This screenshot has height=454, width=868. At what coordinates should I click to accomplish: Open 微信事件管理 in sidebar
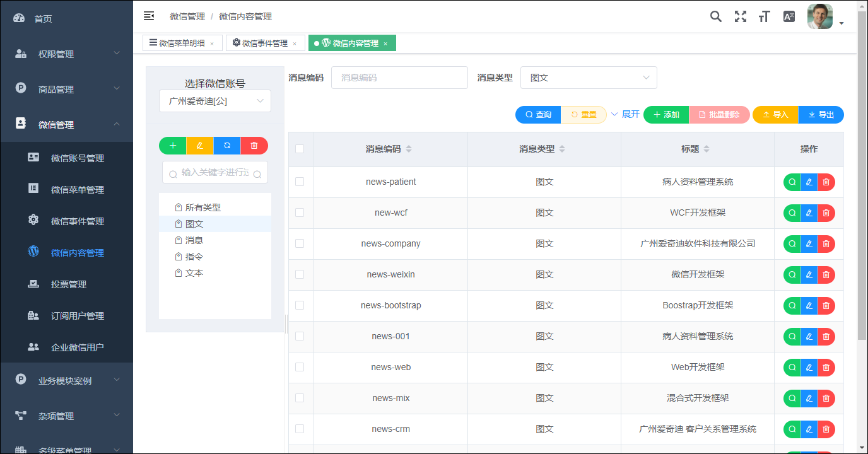pos(66,221)
